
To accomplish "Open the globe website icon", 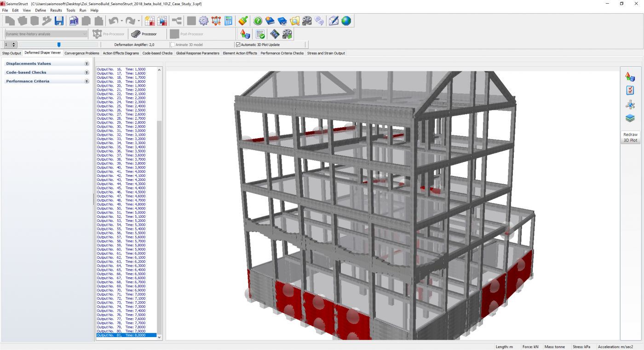I will [x=346, y=21].
